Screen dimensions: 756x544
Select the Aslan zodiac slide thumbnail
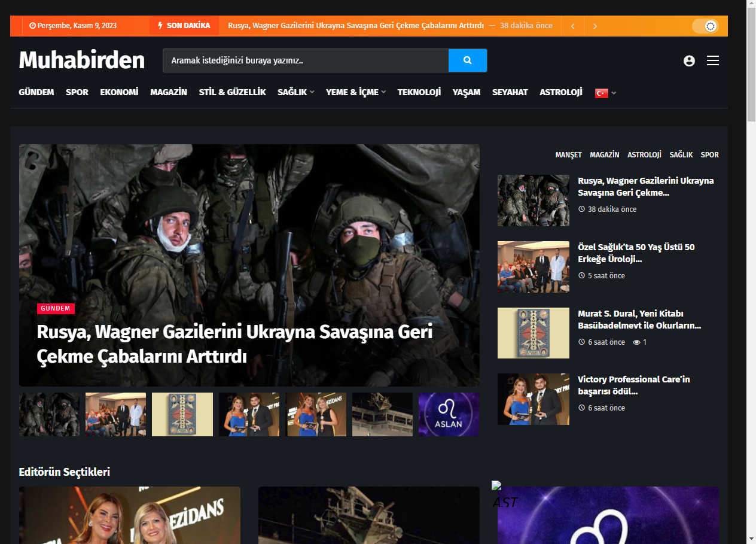(x=449, y=414)
